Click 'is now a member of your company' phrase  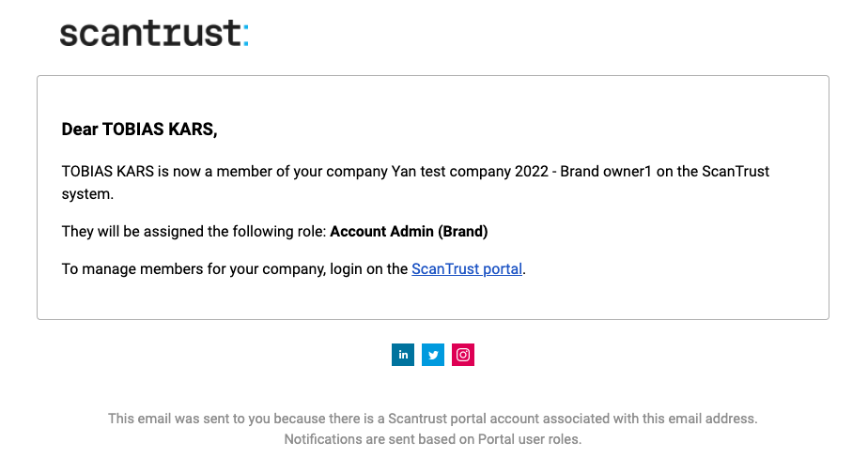pos(272,172)
